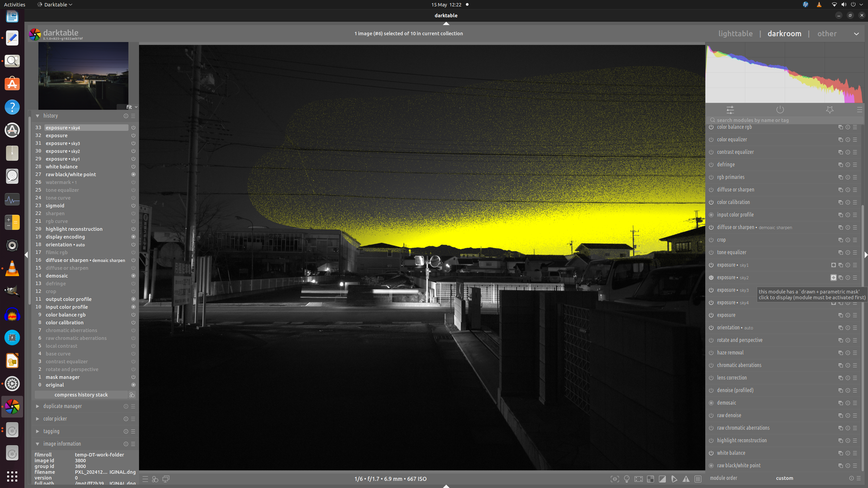This screenshot has height=488, width=868.
Task: Expand the chromatic aberrations module
Action: click(x=739, y=365)
